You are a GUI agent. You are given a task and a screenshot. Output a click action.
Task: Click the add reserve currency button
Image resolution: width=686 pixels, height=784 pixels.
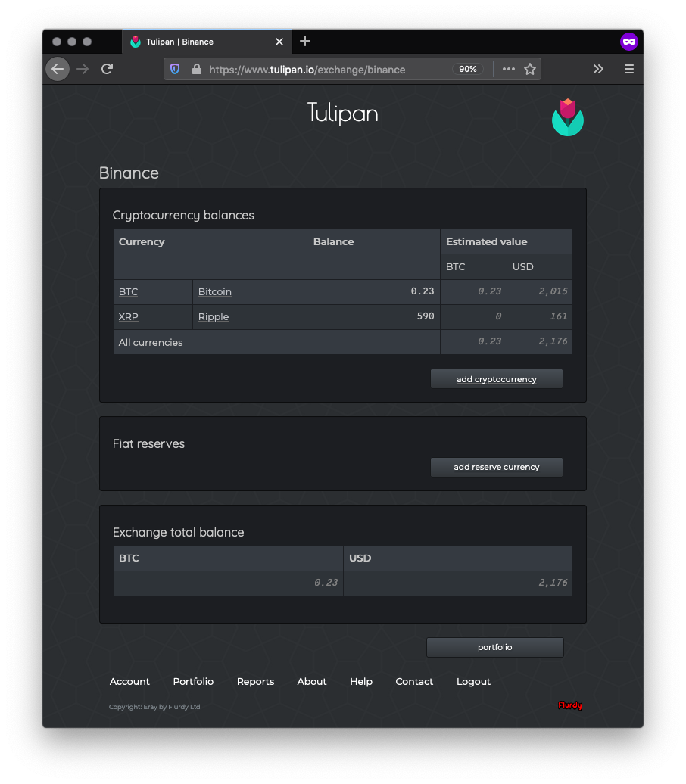(x=497, y=467)
